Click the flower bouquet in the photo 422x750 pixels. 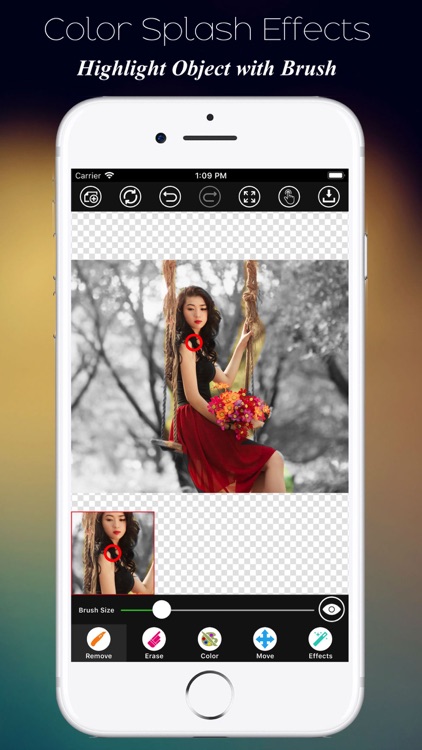239,409
